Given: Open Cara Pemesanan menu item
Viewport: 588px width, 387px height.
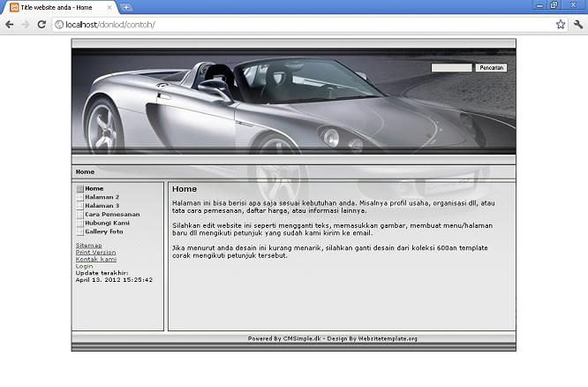Looking at the screenshot, I should pyautogui.click(x=112, y=215).
